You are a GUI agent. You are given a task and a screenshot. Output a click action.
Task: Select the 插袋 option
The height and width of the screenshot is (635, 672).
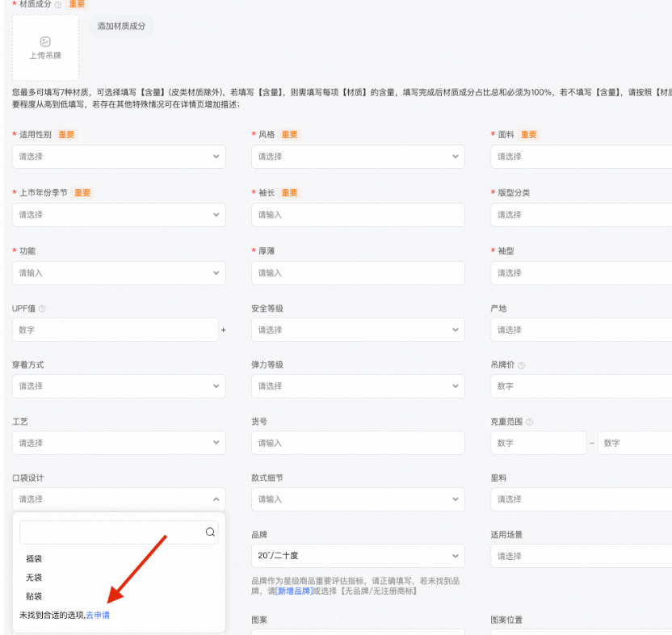point(34,559)
